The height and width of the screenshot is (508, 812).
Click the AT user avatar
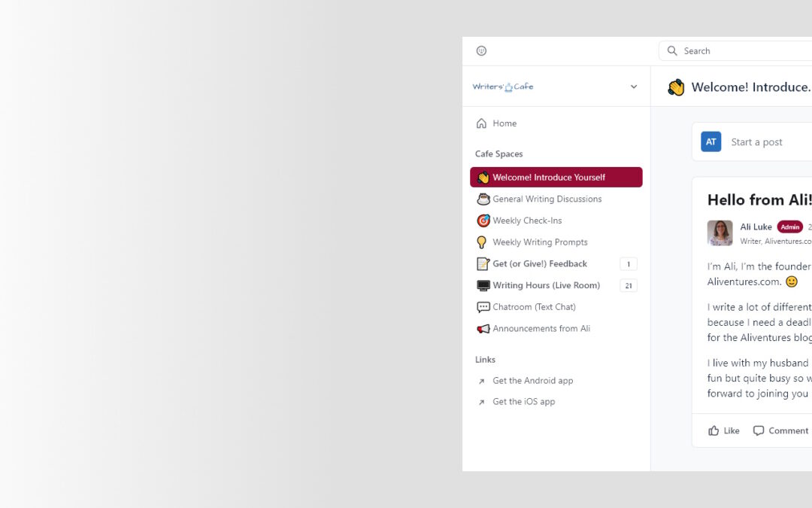coord(710,141)
